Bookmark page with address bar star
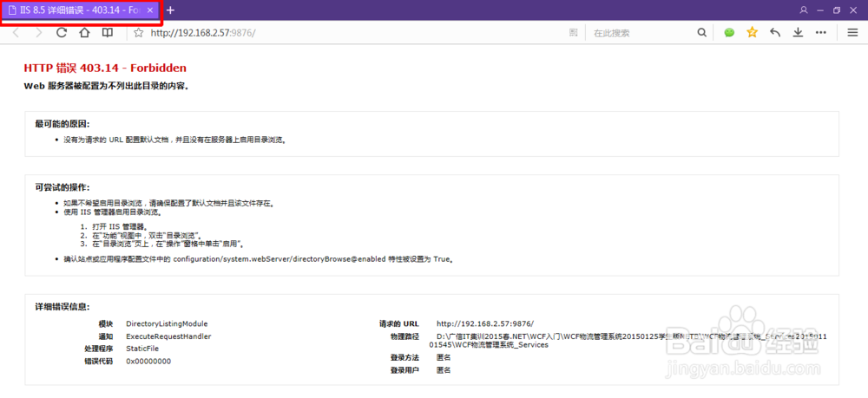 139,33
